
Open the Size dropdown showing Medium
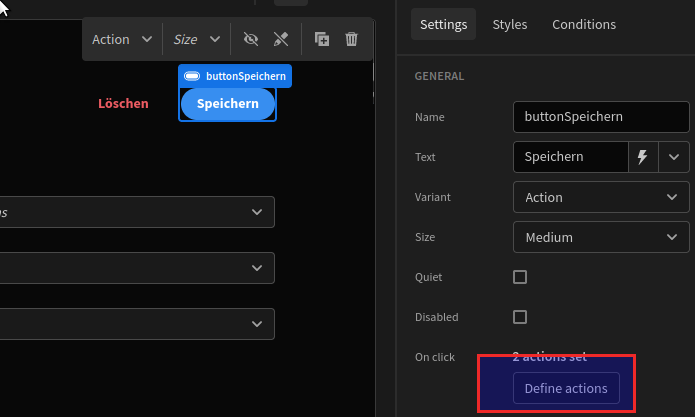[600, 237]
